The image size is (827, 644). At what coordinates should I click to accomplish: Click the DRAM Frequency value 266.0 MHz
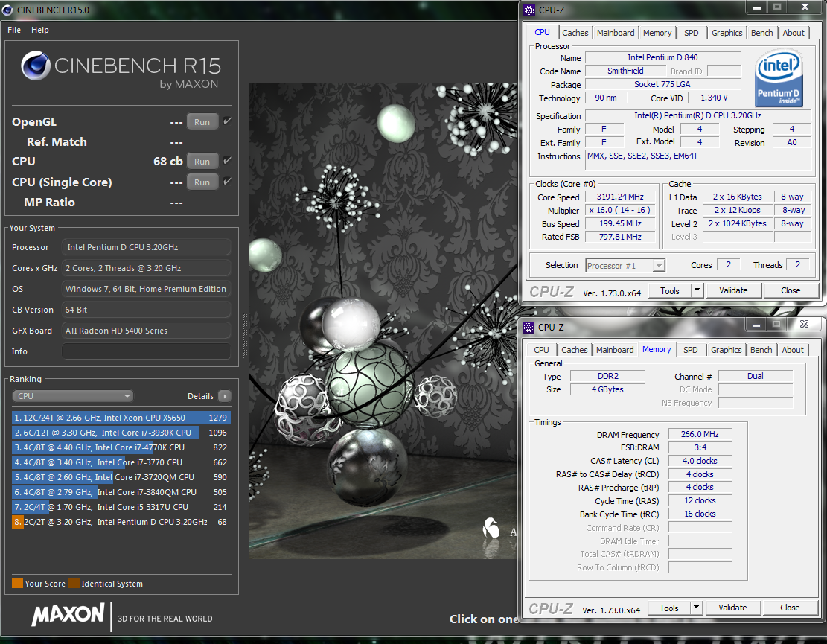(x=700, y=434)
